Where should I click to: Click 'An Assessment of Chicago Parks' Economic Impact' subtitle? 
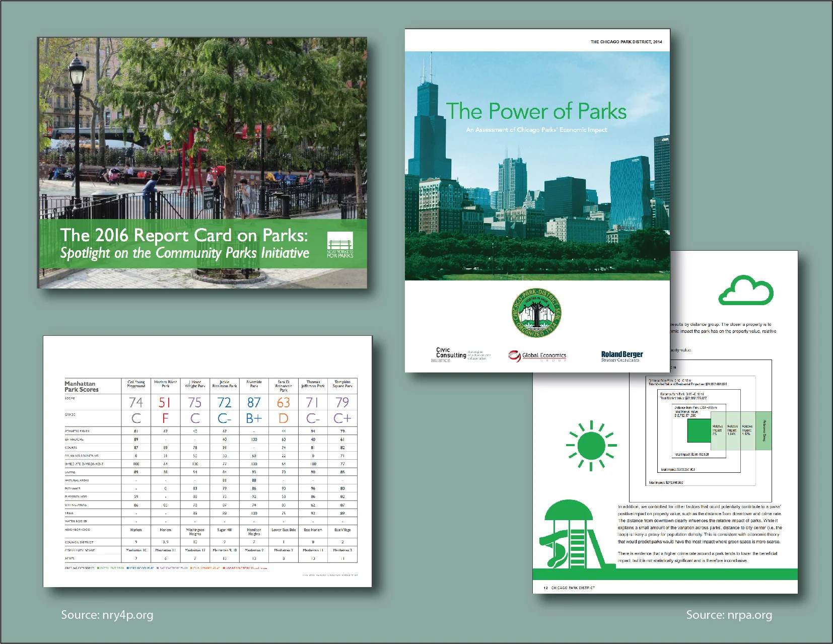point(536,130)
